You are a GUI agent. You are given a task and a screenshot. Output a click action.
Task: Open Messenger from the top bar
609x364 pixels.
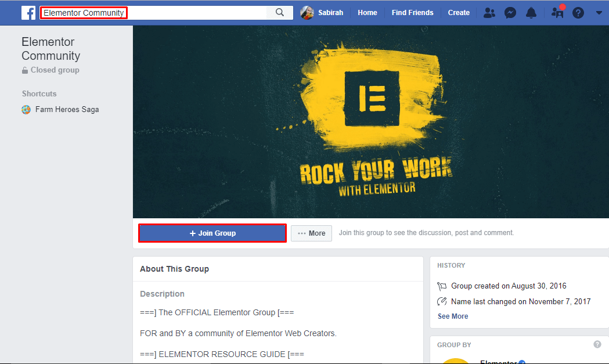pyautogui.click(x=510, y=12)
